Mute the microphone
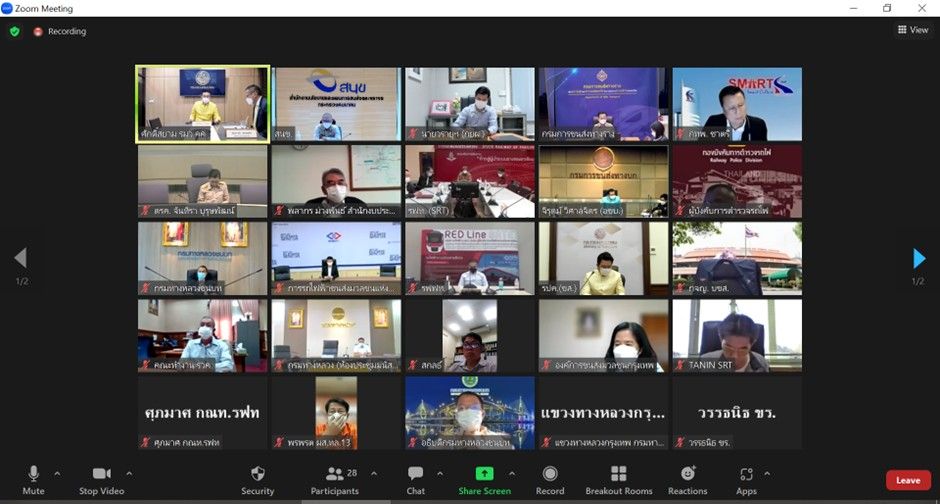Viewport: 940px width, 504px height. point(33,478)
